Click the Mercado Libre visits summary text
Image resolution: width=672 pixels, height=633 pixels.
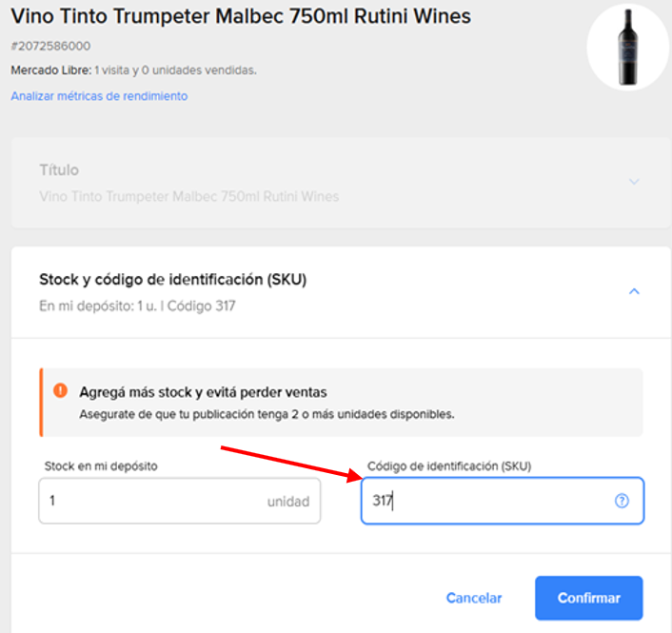tap(133, 70)
